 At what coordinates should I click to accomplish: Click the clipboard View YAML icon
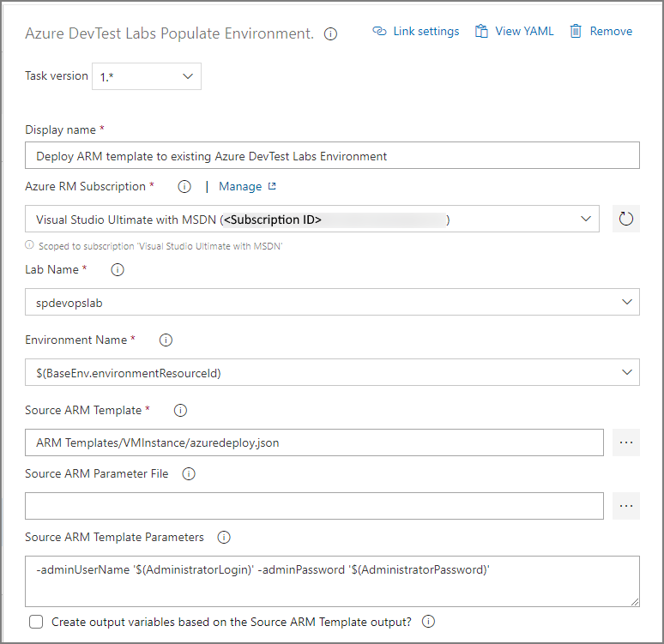(481, 32)
